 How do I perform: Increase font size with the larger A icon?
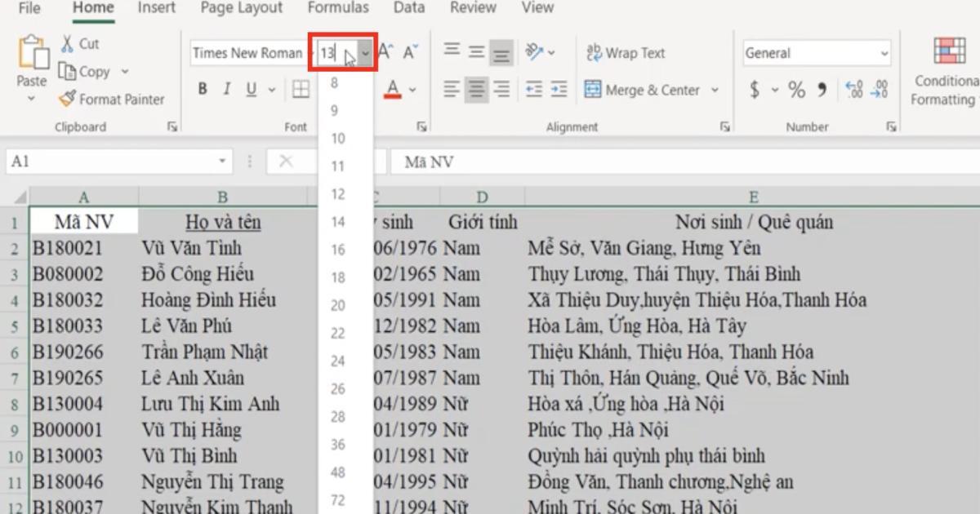point(385,53)
